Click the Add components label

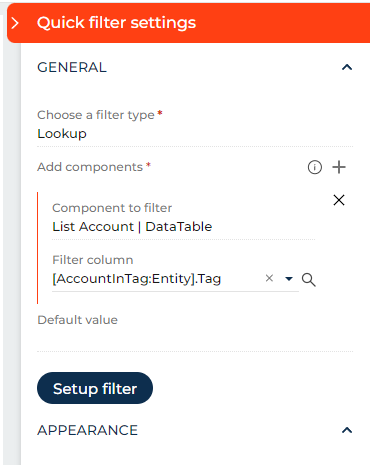tap(90, 167)
